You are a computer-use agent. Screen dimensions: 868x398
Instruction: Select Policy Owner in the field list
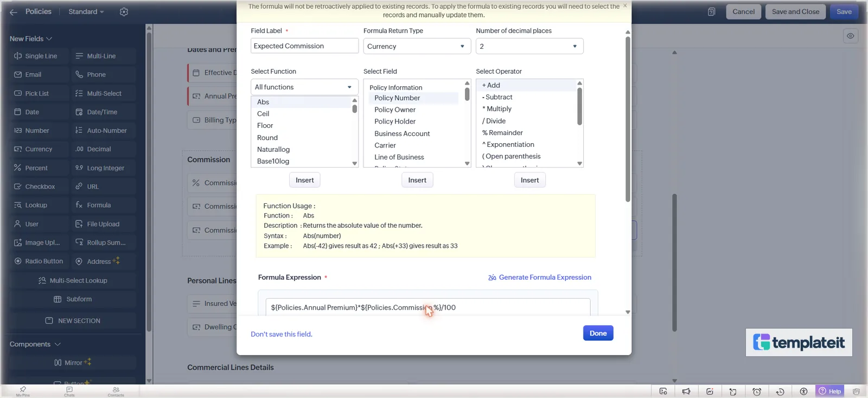point(395,110)
